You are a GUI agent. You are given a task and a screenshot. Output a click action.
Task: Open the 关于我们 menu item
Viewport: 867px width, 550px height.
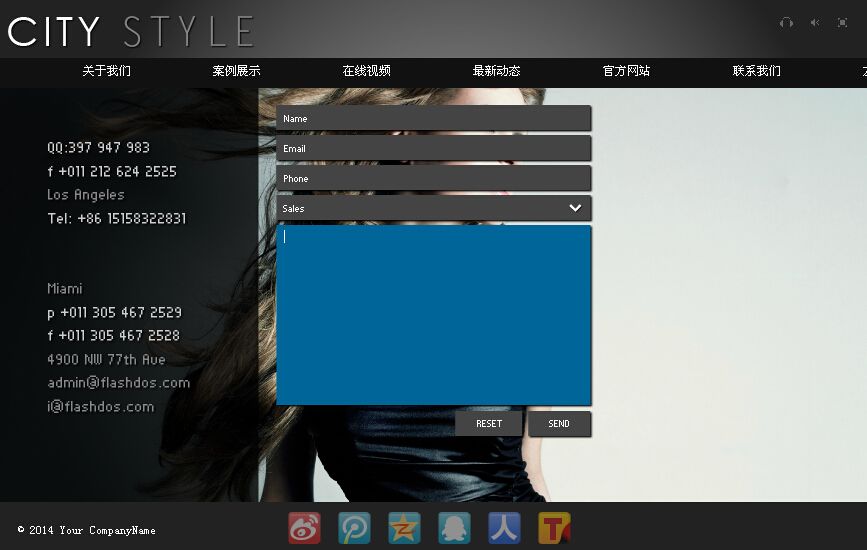point(106,71)
